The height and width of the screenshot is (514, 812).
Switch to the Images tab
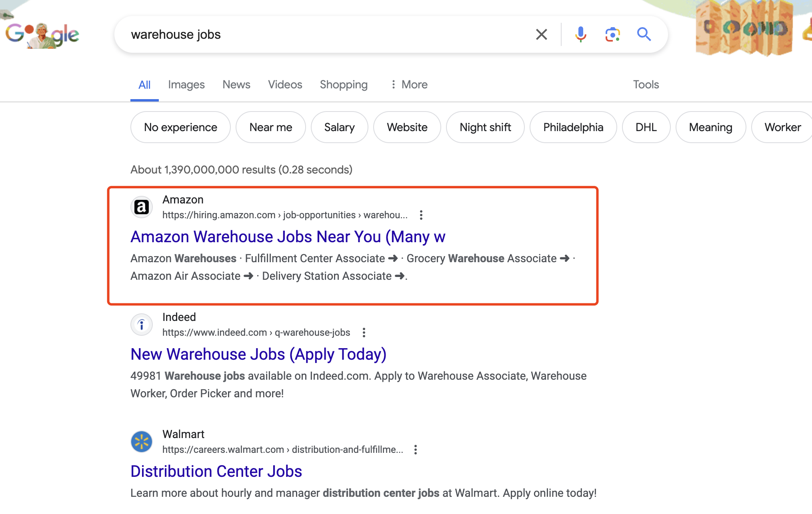coord(186,85)
